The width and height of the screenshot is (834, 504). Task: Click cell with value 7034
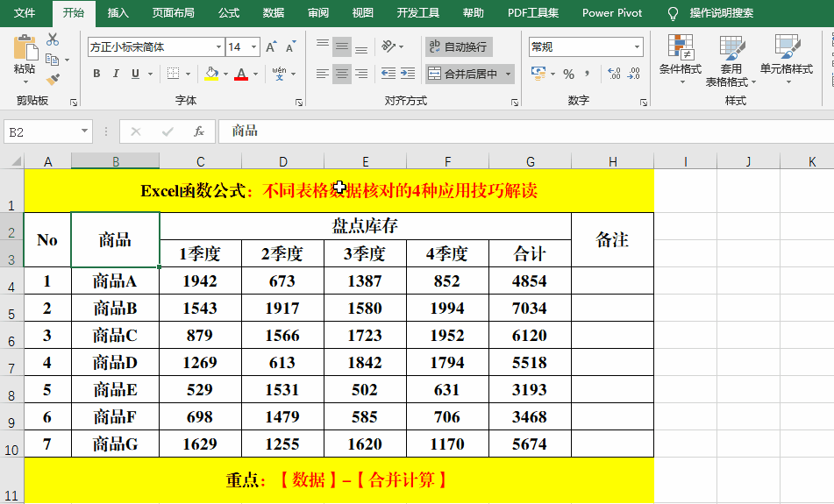(x=530, y=308)
